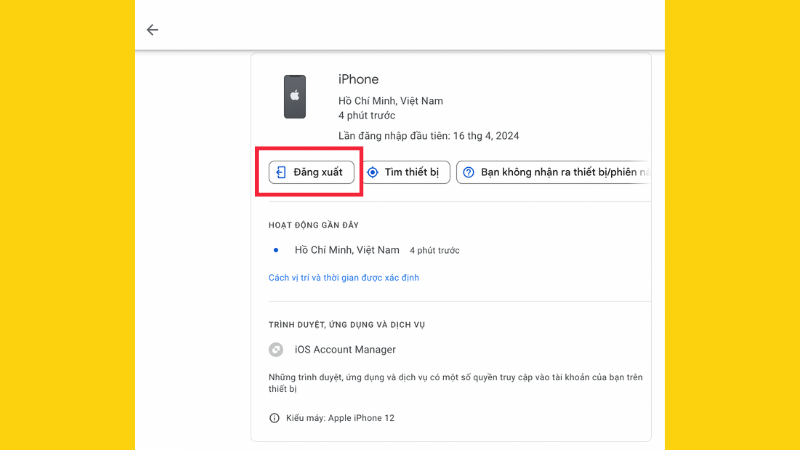
Task: Click the blue dot of recent activity
Action: tap(275, 250)
